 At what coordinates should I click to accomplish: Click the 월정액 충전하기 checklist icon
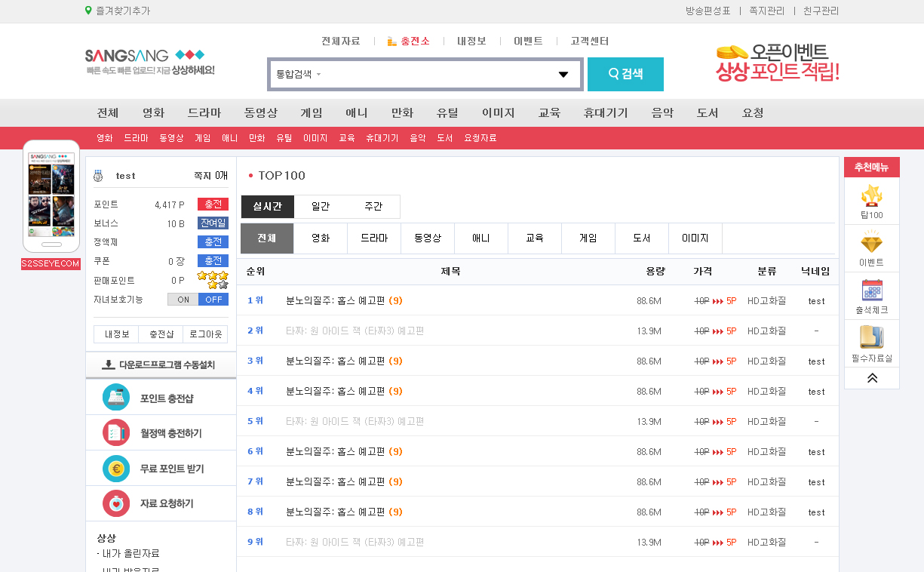click(x=116, y=433)
